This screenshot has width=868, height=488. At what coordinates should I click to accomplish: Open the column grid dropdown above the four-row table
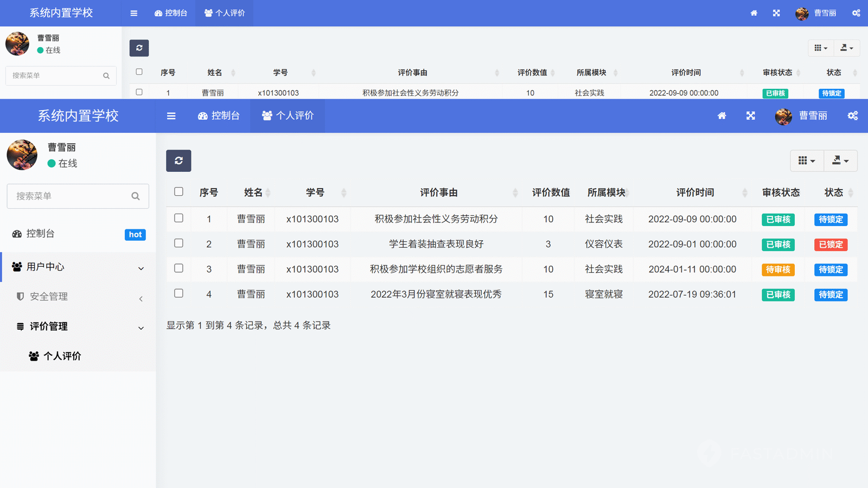(806, 160)
